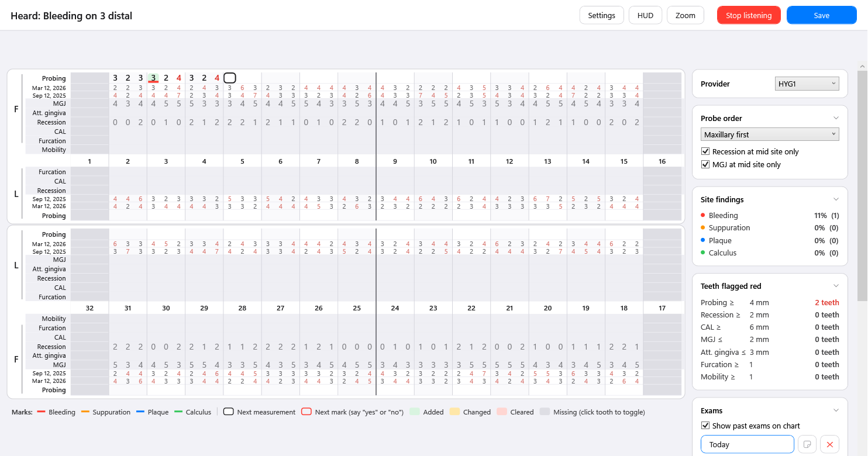Open the Maxillary first probe order dropdown
The height and width of the screenshot is (456, 868).
(770, 134)
